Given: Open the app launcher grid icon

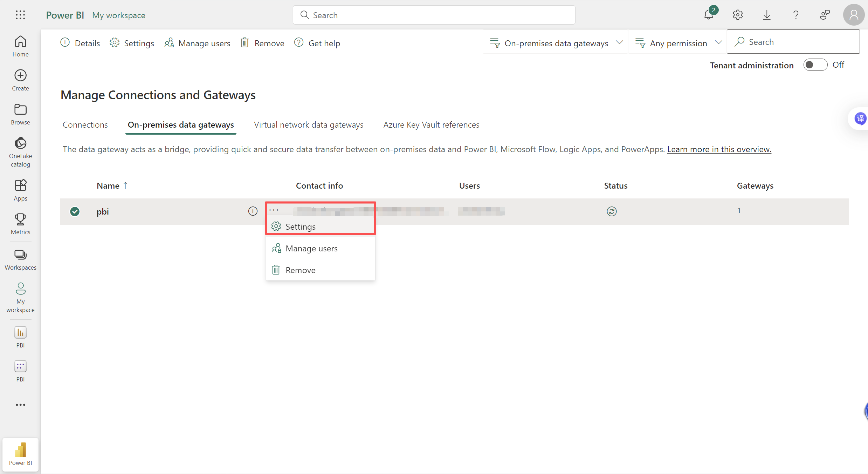Looking at the screenshot, I should point(20,15).
